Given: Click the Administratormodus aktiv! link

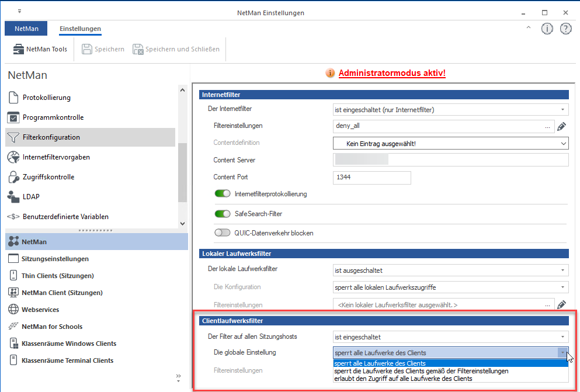Looking at the screenshot, I should 391,73.
